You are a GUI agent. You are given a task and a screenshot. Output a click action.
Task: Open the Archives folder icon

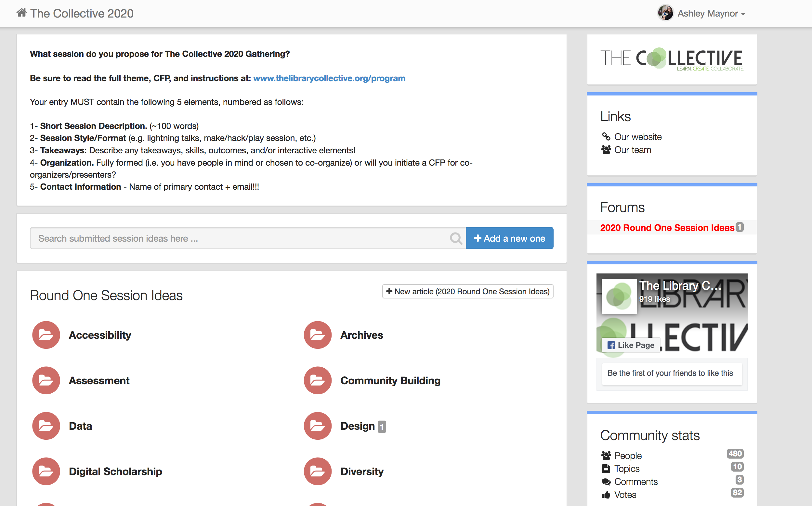[318, 335]
